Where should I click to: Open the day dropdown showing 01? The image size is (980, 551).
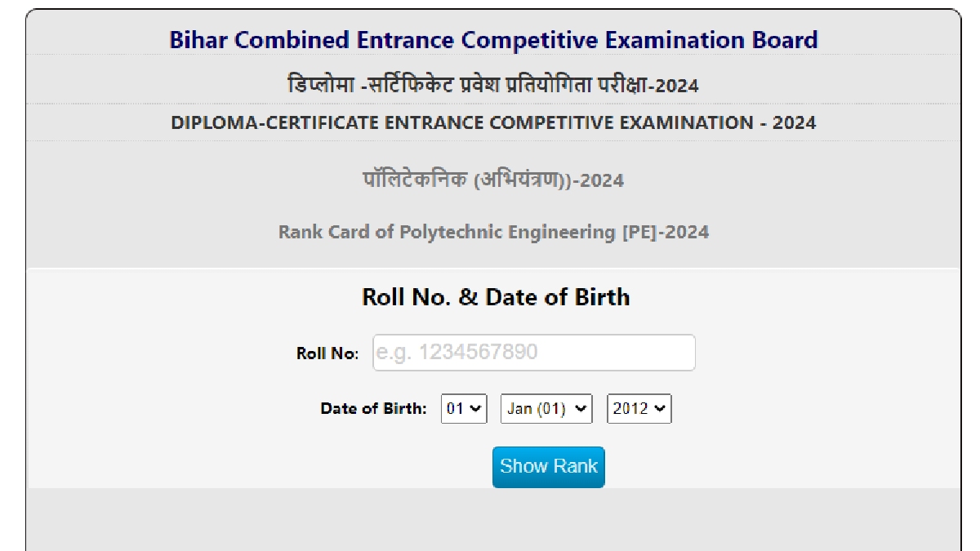[x=465, y=408]
